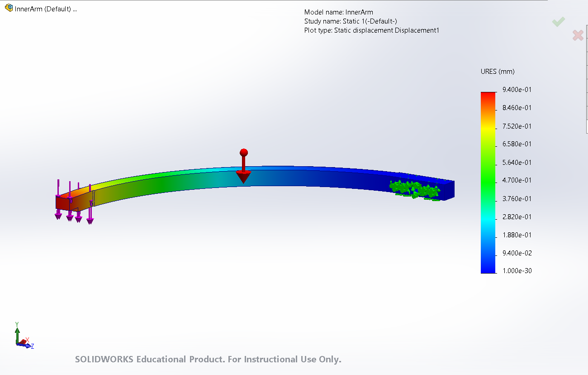This screenshot has width=588, height=375.
Task: Click the legend value 8.460e-01
Action: 516,108
